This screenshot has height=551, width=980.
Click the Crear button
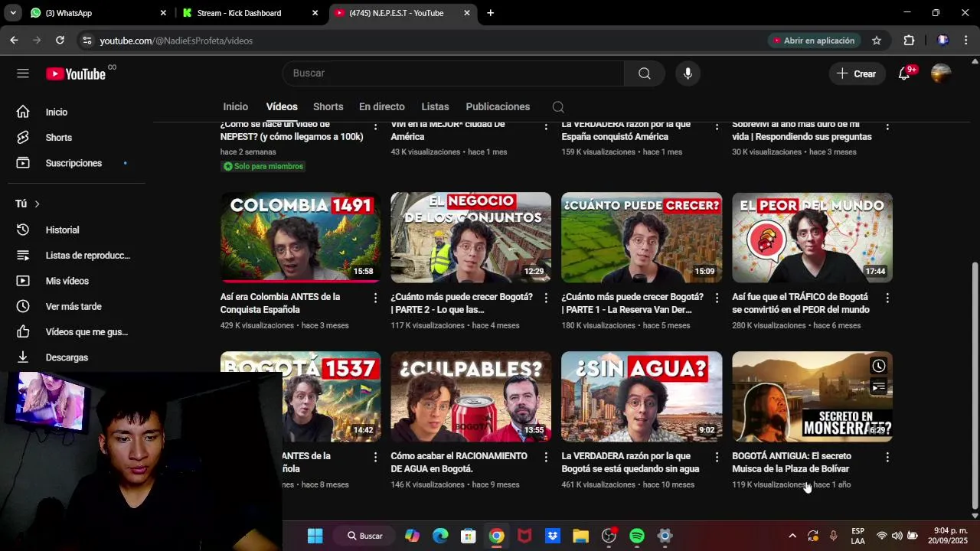[856, 73]
